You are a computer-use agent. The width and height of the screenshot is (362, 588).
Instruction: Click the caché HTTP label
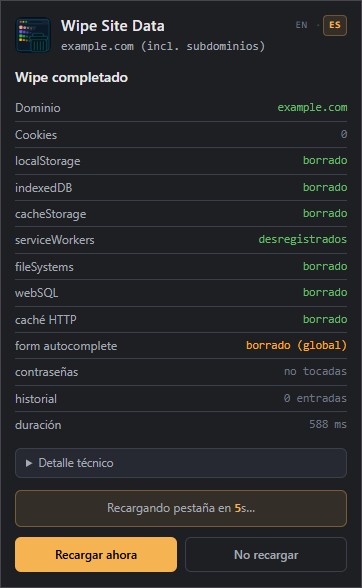[x=46, y=320]
